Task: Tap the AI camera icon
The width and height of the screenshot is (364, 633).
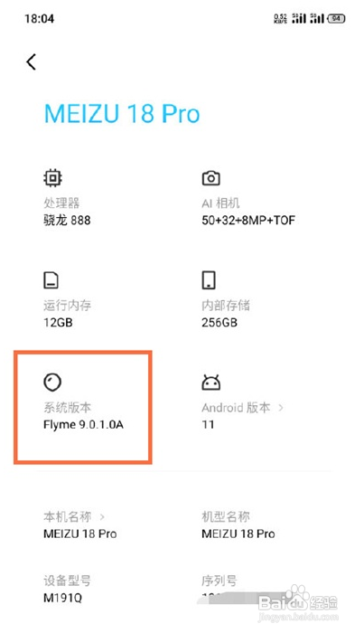Action: (210, 178)
